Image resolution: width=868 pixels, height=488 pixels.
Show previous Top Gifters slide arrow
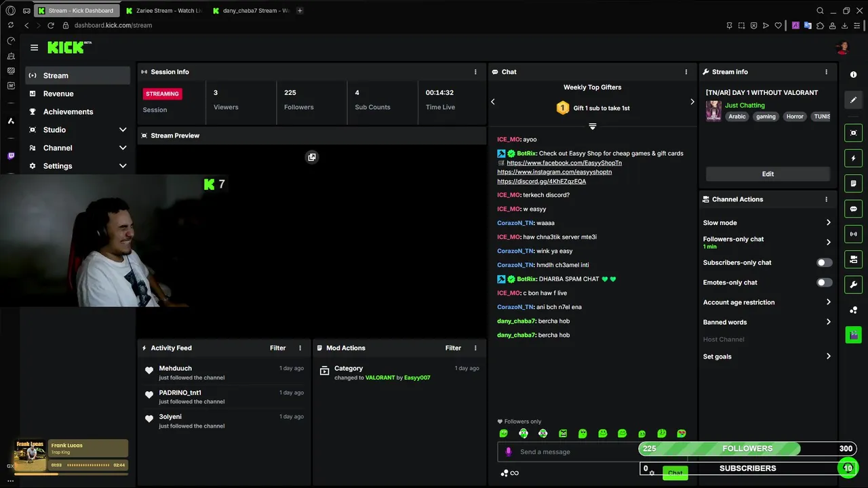coord(493,102)
